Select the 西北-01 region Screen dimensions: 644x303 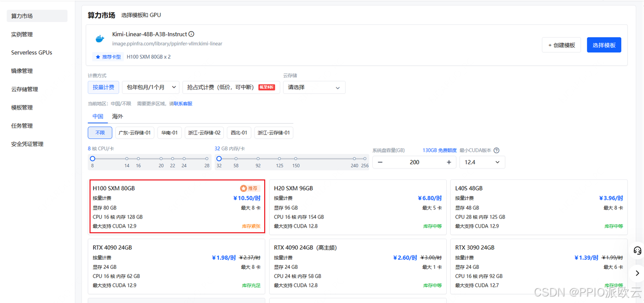239,133
